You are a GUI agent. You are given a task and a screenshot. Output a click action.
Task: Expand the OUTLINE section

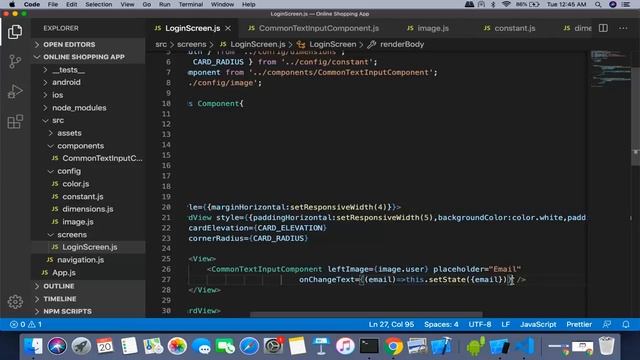pyautogui.click(x=88, y=286)
